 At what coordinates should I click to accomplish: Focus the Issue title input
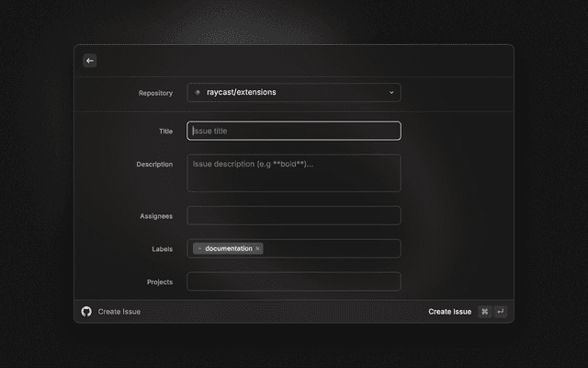[293, 131]
